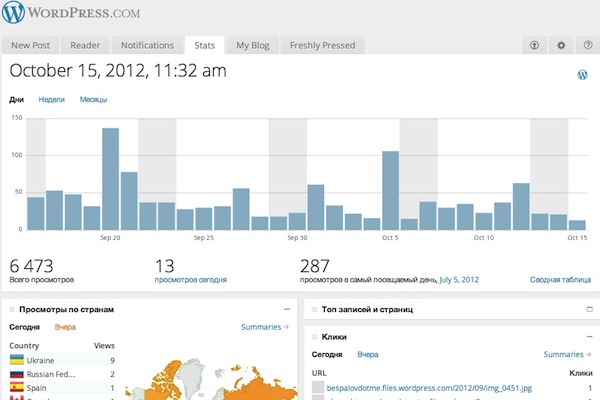
Task: Click the Spain flag icon
Action: [x=17, y=387]
